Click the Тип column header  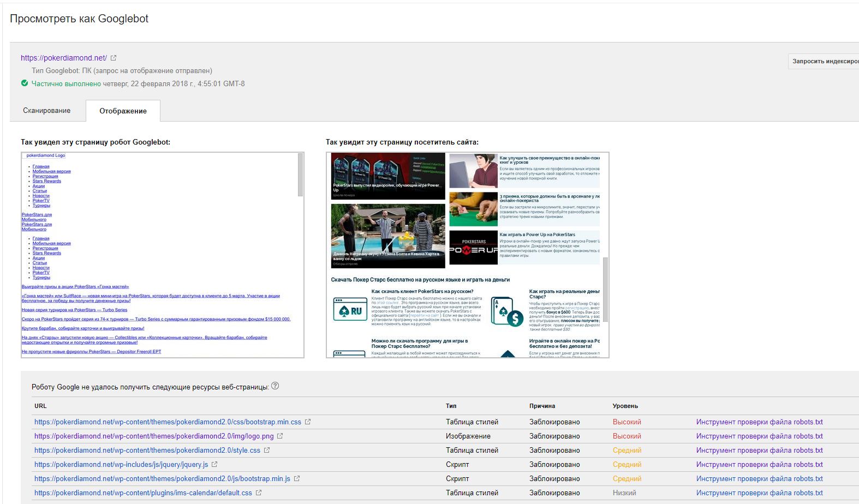pos(451,406)
